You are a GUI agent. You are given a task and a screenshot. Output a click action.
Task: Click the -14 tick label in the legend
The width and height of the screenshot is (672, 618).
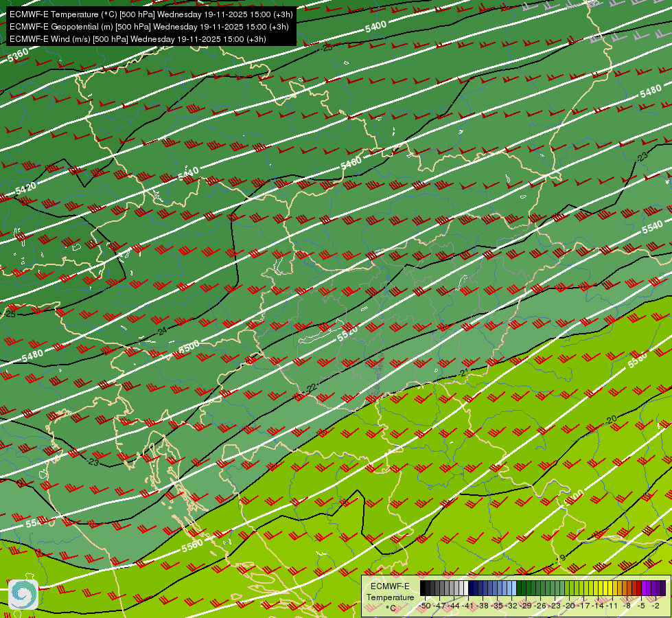(599, 606)
